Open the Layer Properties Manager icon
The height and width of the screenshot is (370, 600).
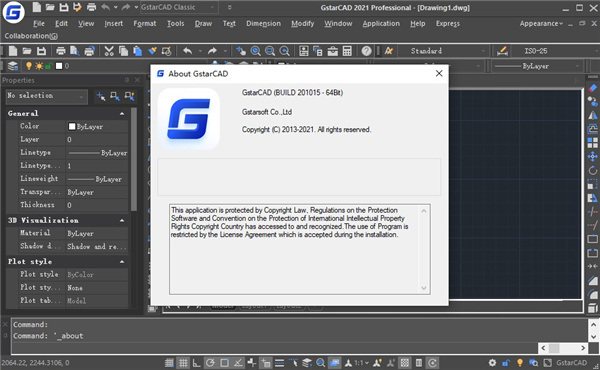pos(13,66)
